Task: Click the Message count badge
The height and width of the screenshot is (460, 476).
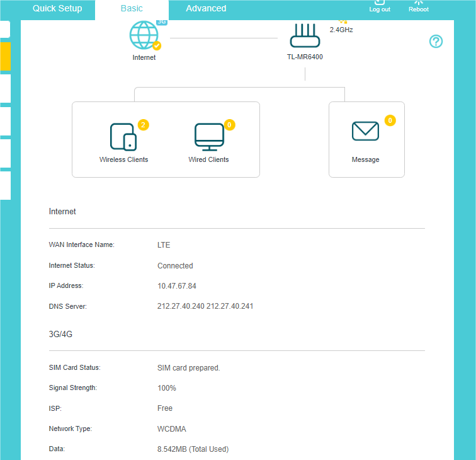Action: coord(390,120)
